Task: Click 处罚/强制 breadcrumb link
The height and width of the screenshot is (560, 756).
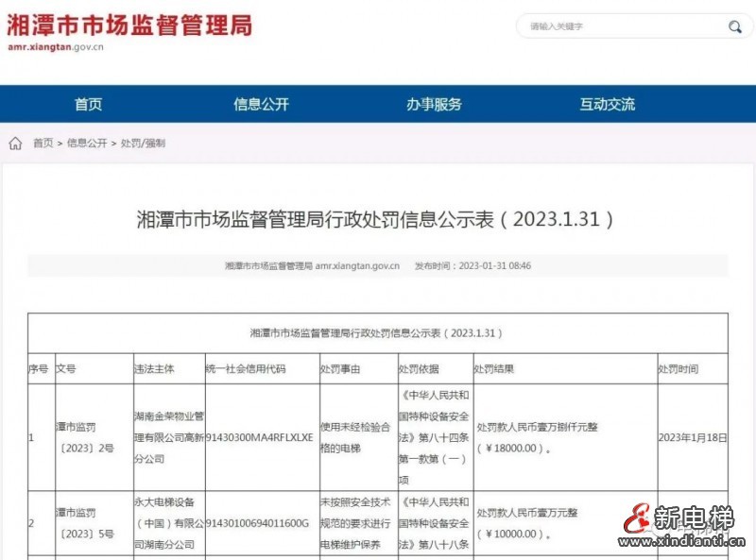Action: coord(143,144)
